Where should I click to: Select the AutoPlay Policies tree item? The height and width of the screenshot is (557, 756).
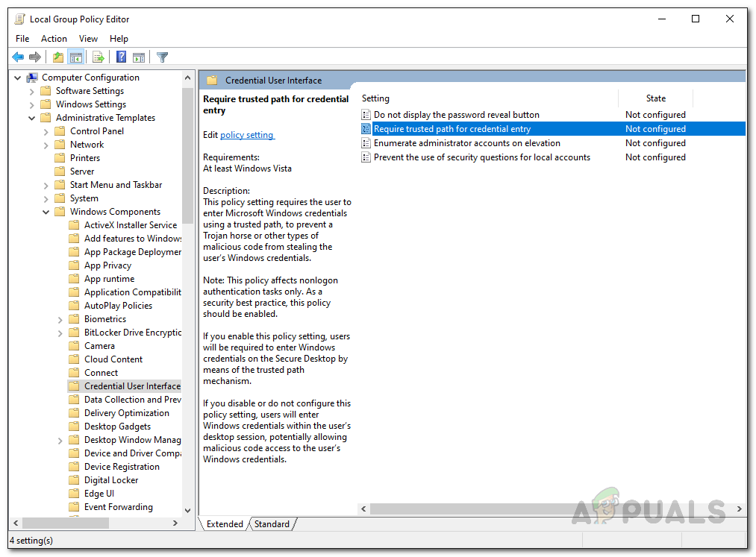pyautogui.click(x=118, y=306)
